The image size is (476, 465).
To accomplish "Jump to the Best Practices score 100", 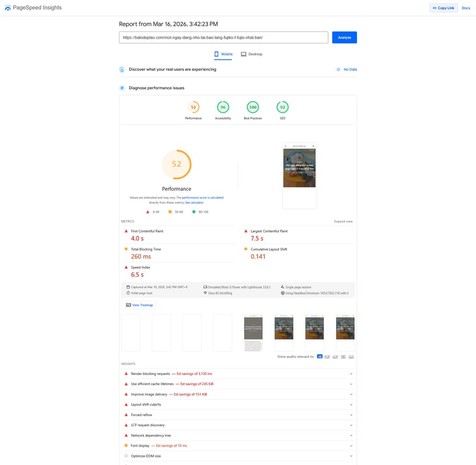I will pyautogui.click(x=253, y=108).
